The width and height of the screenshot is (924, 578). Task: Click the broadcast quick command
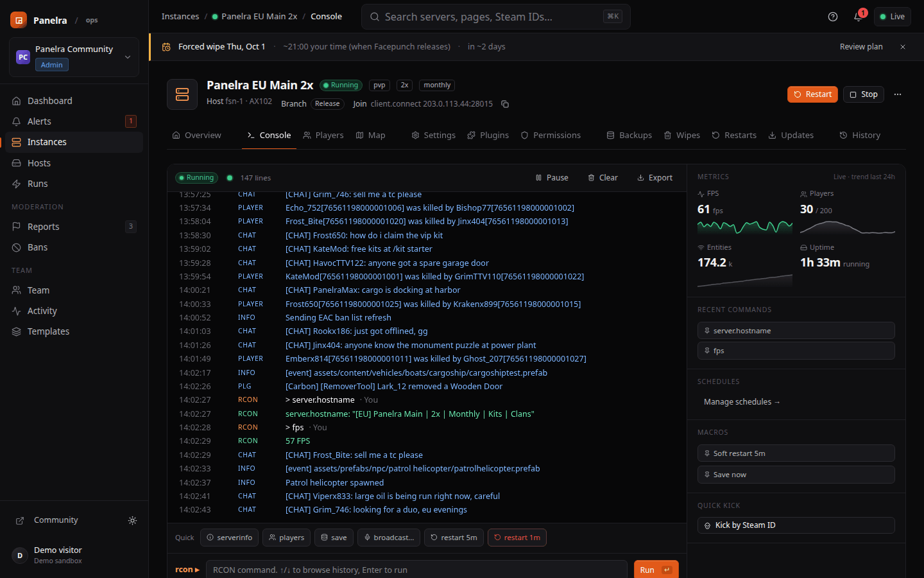pyautogui.click(x=389, y=538)
